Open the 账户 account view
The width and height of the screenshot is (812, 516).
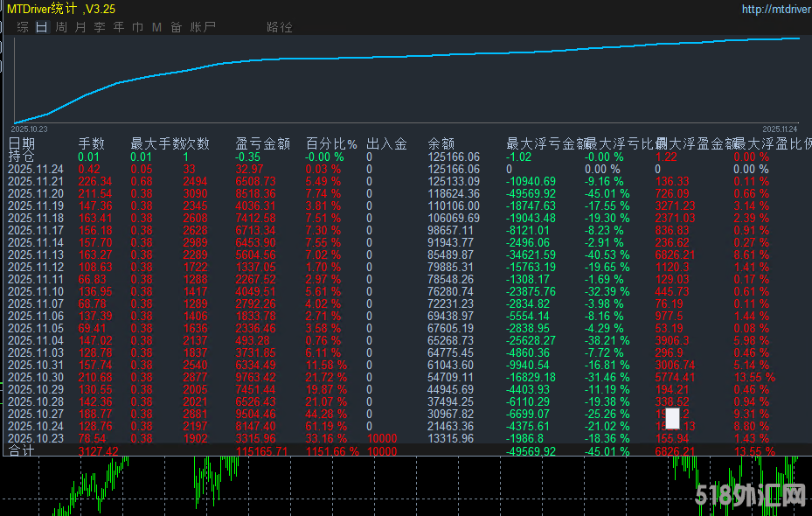(x=202, y=26)
